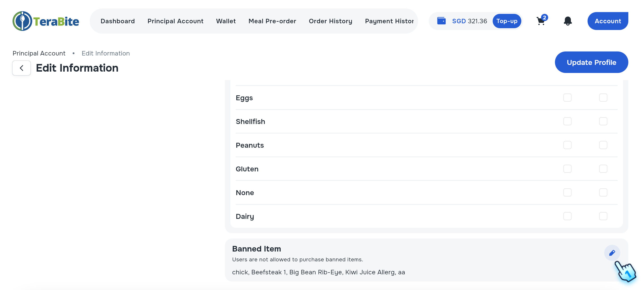Open the Meal Pre-order menu

point(272,21)
